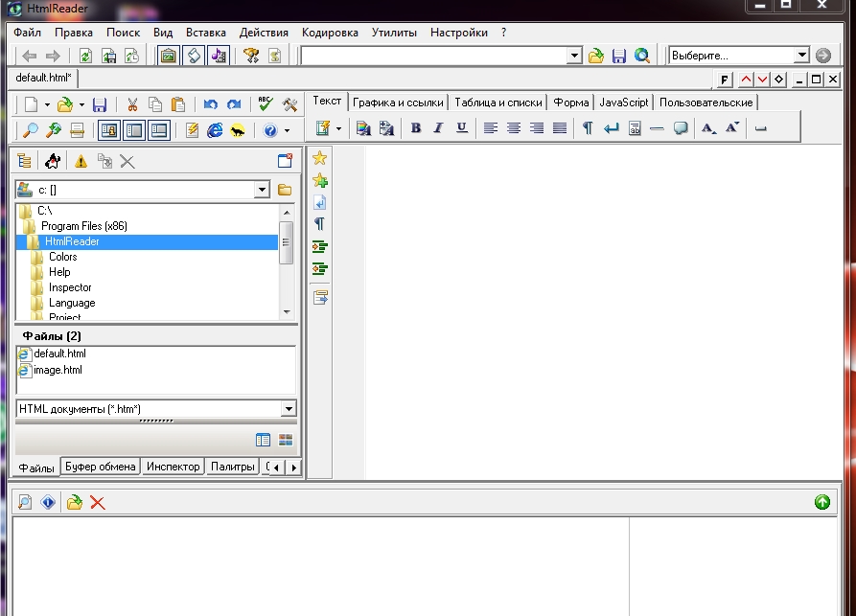Decrease font size icon
The height and width of the screenshot is (616, 856).
(708, 128)
